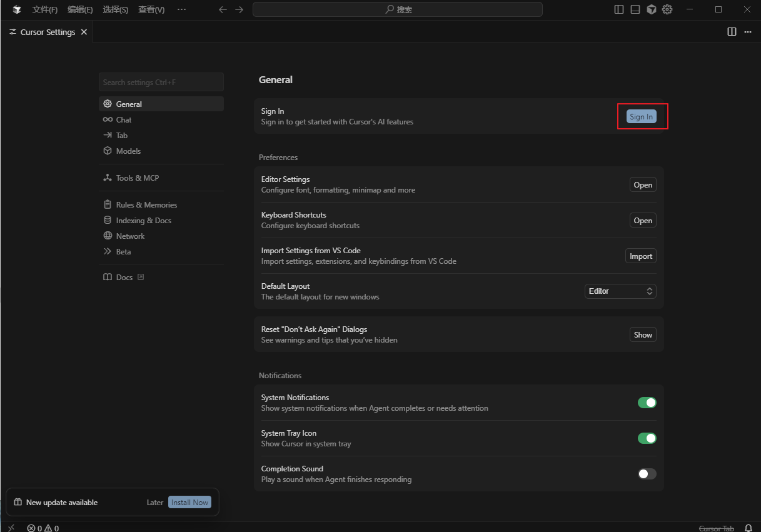
Task: Click the external link icon beside Docs
Action: coord(141,277)
